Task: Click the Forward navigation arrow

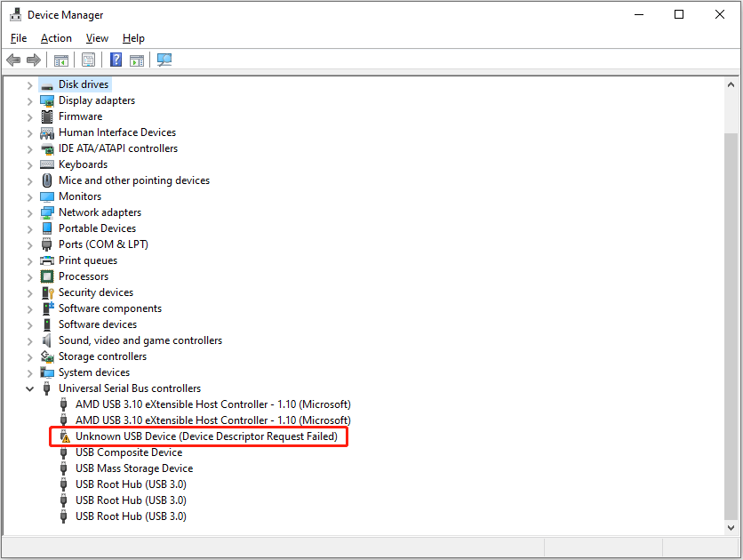Action: tap(34, 60)
